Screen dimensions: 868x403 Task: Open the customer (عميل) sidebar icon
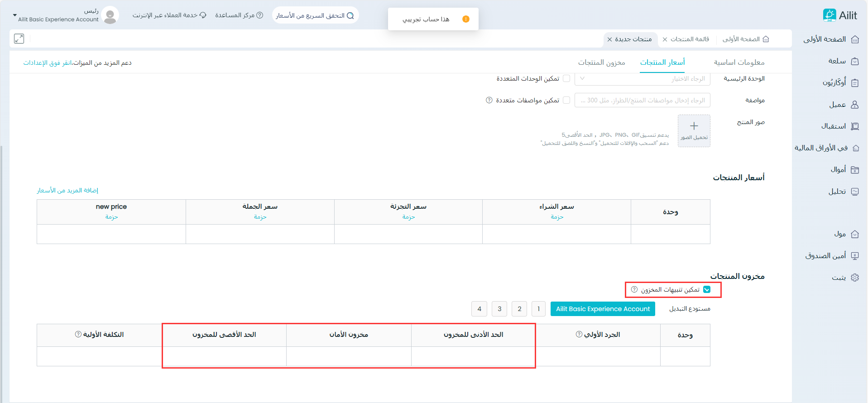855,105
